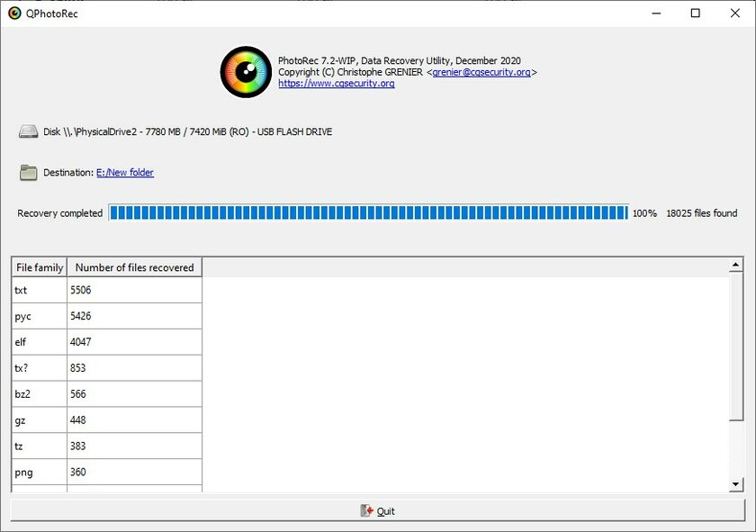756x532 pixels.
Task: Click the 18025 files found text
Action: tap(701, 213)
